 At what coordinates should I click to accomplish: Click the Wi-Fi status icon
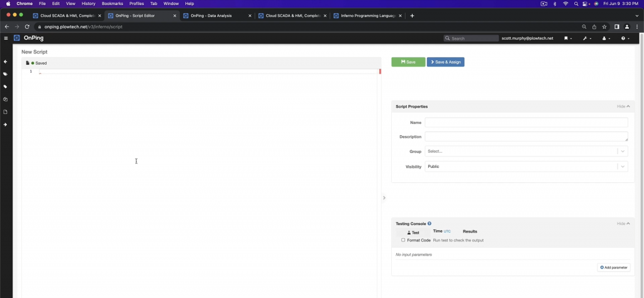[x=565, y=4]
